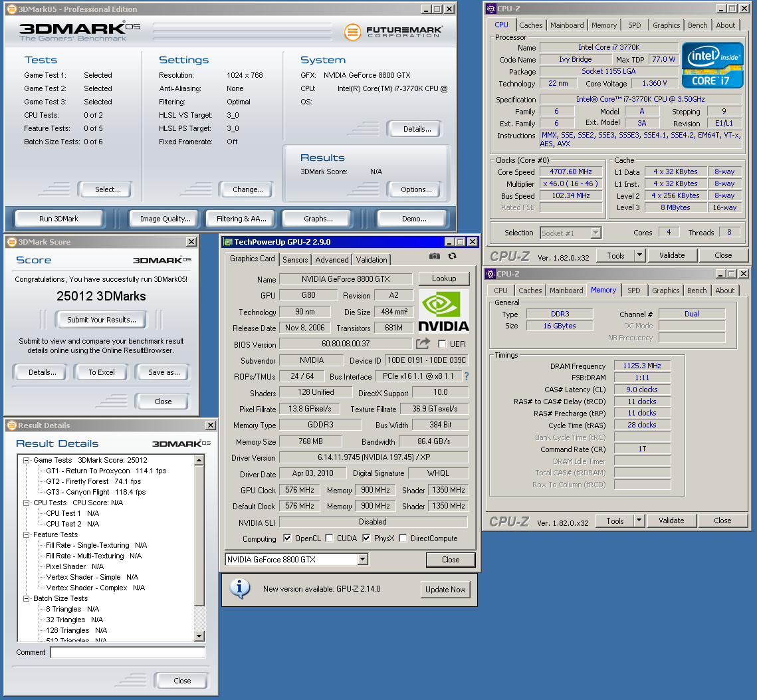
Task: Click the GPU-Z refresh icon
Action: click(453, 256)
